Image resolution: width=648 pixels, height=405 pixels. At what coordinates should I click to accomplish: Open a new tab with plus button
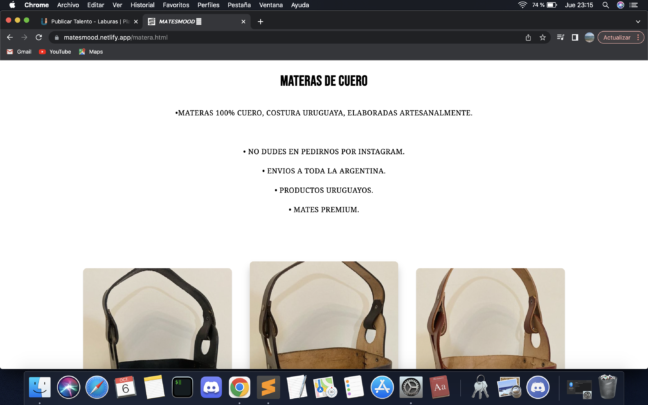click(260, 21)
